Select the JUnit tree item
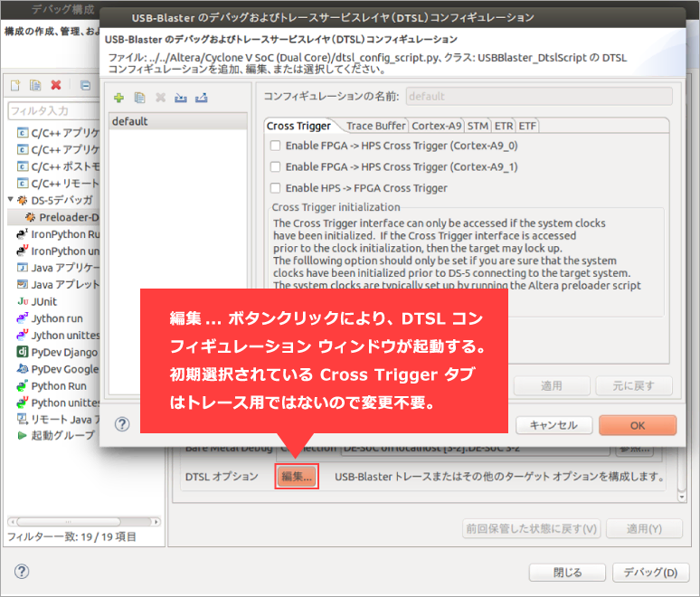Screen dimensions: 700x597 click(x=37, y=301)
